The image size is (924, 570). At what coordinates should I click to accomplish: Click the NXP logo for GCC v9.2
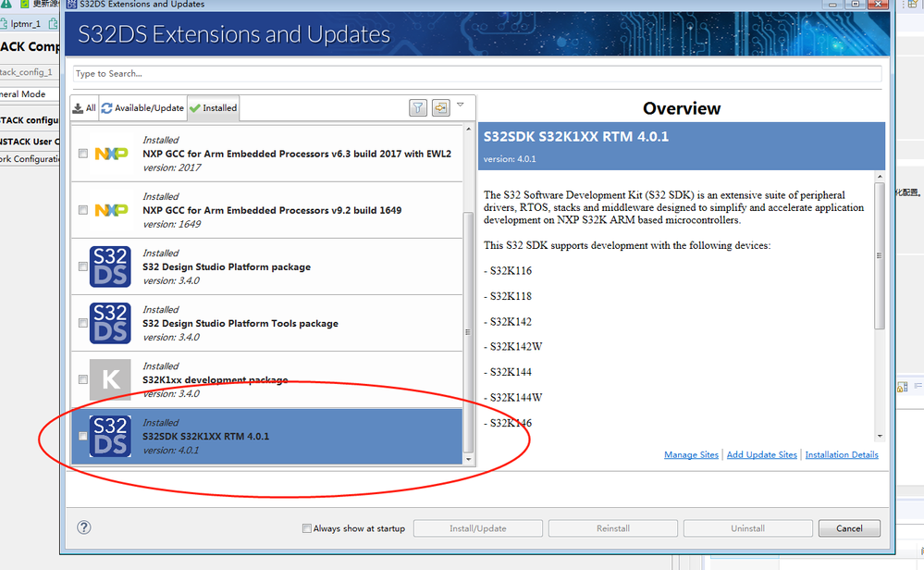111,210
